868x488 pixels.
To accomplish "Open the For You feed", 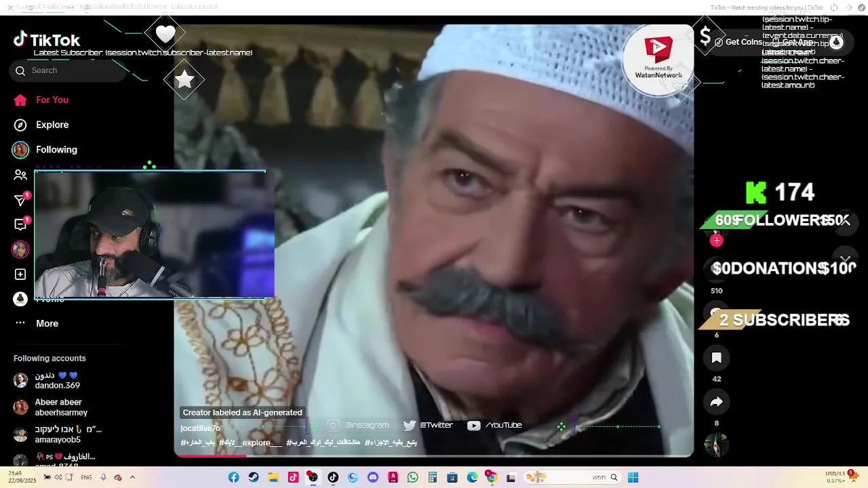I will 42,100.
